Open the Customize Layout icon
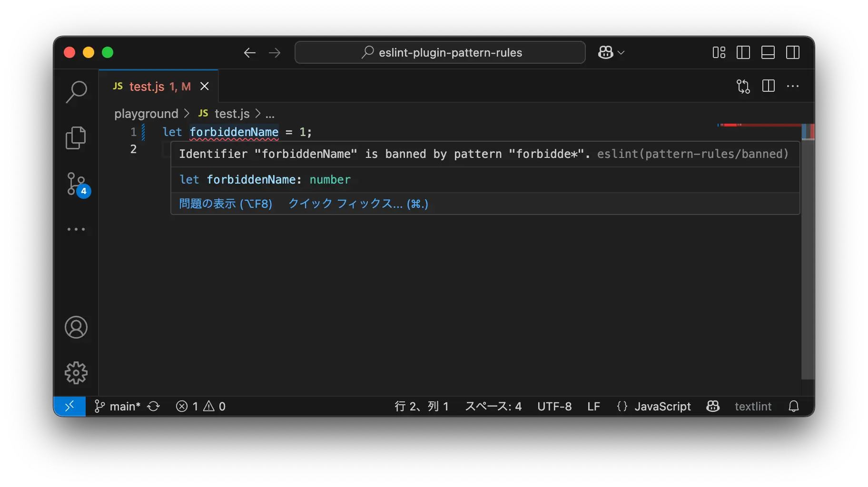Viewport: 868px width, 487px height. (x=719, y=52)
